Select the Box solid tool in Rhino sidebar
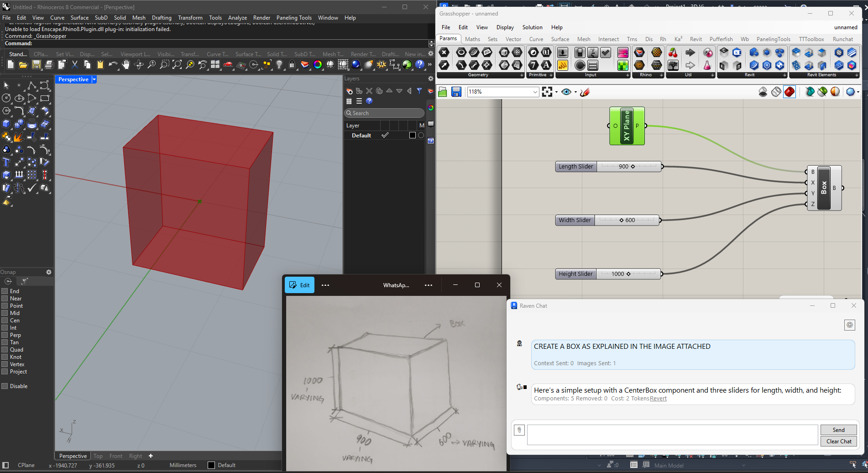This screenshot has height=473, width=868. coord(6,124)
